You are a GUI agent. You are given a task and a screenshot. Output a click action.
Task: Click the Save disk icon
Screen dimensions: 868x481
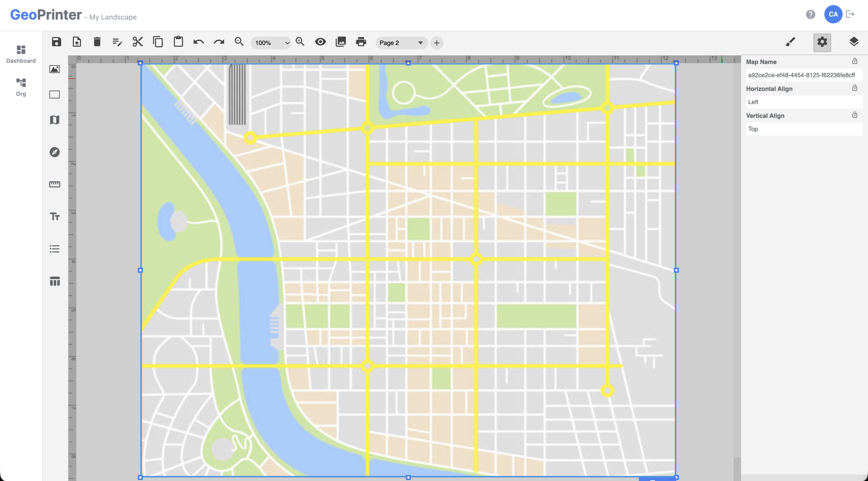tap(57, 42)
